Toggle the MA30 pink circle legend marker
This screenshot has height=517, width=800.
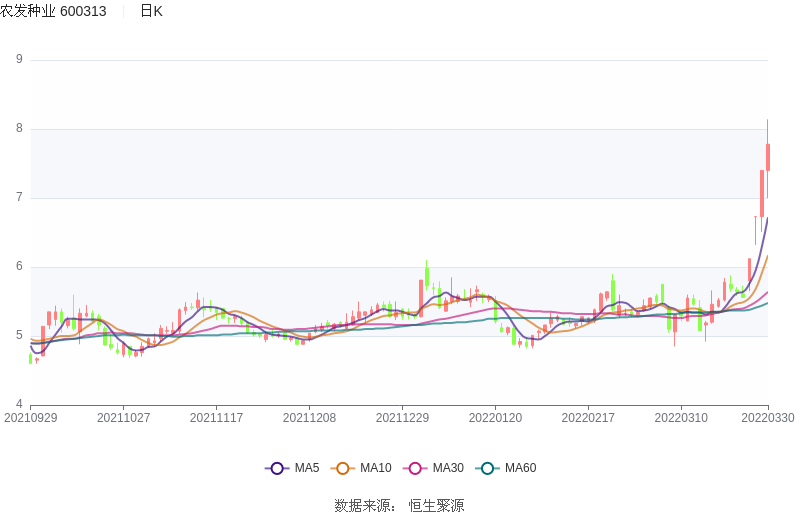coord(415,468)
